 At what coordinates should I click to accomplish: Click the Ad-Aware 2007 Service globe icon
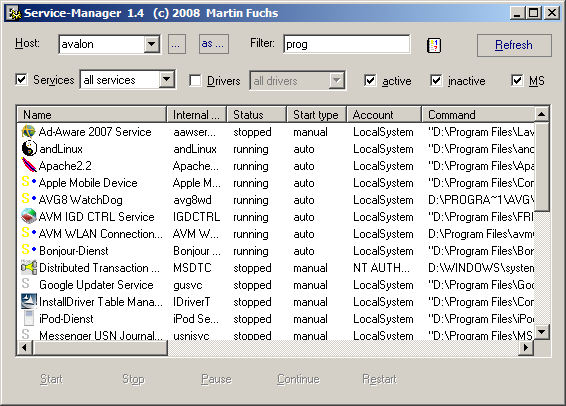(29, 132)
